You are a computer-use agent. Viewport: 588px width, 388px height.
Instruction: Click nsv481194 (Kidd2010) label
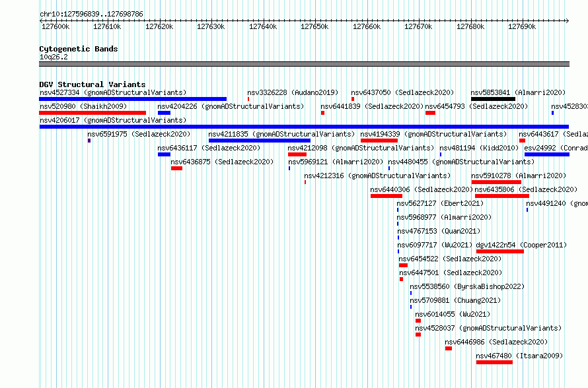[479, 148]
